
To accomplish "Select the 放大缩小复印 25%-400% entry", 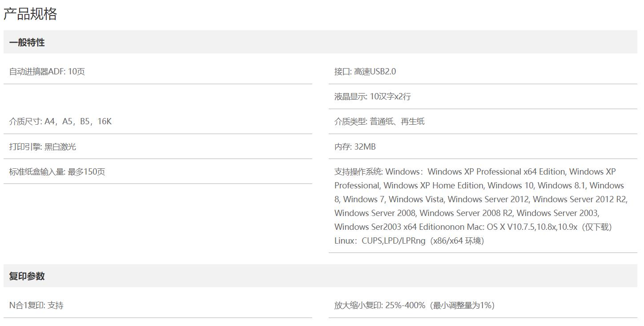I will click(x=379, y=306).
